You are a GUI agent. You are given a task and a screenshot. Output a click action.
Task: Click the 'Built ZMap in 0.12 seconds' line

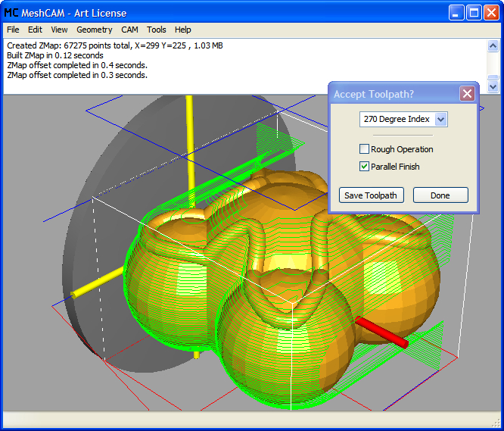(55, 55)
